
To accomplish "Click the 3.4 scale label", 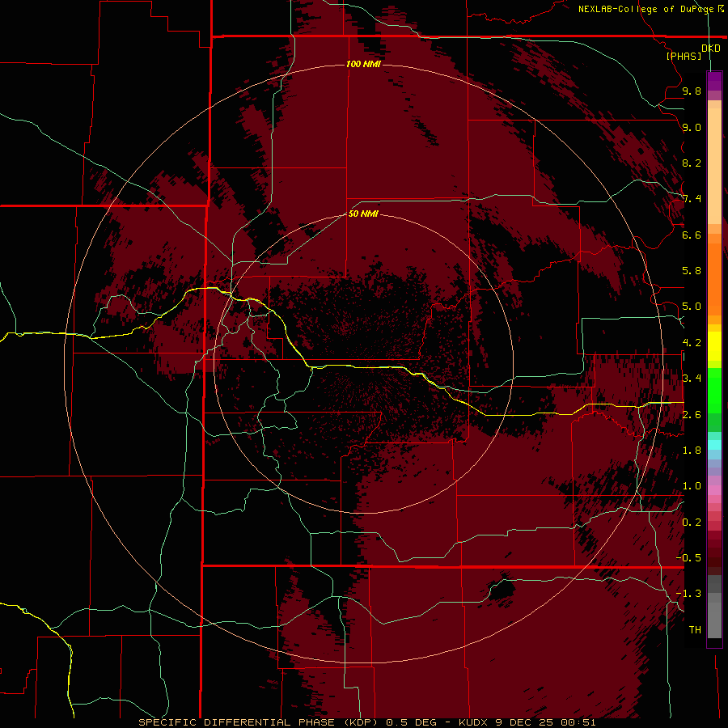I will click(692, 379).
